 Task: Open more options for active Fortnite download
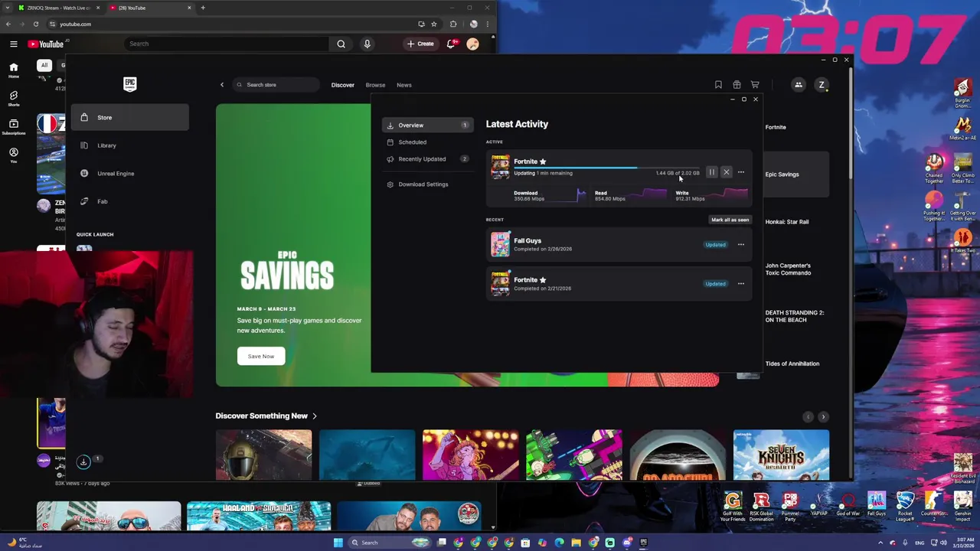click(740, 172)
